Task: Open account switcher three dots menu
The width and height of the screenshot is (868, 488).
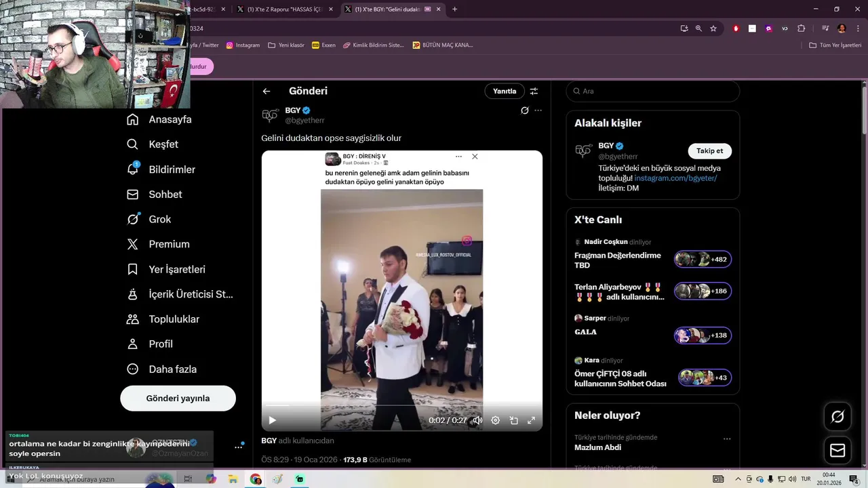Action: pos(239,447)
